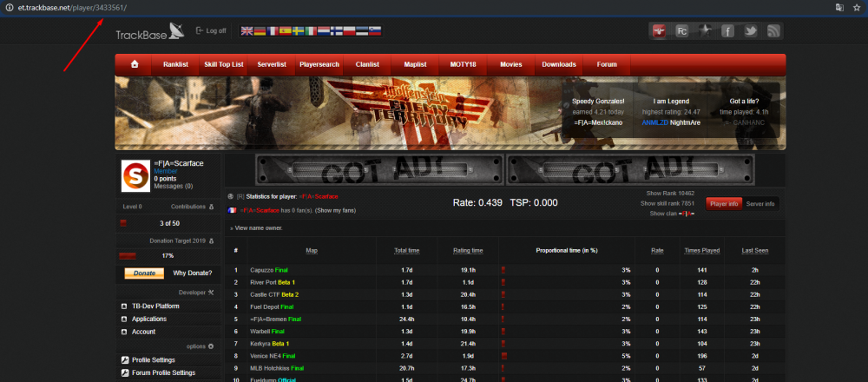
Task: Expand the Account sidebar item
Action: coord(168,332)
